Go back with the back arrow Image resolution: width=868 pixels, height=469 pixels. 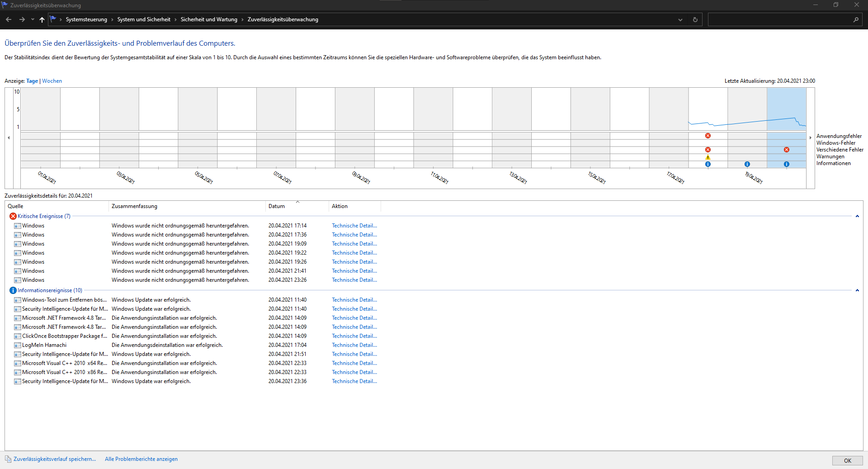(x=9, y=19)
